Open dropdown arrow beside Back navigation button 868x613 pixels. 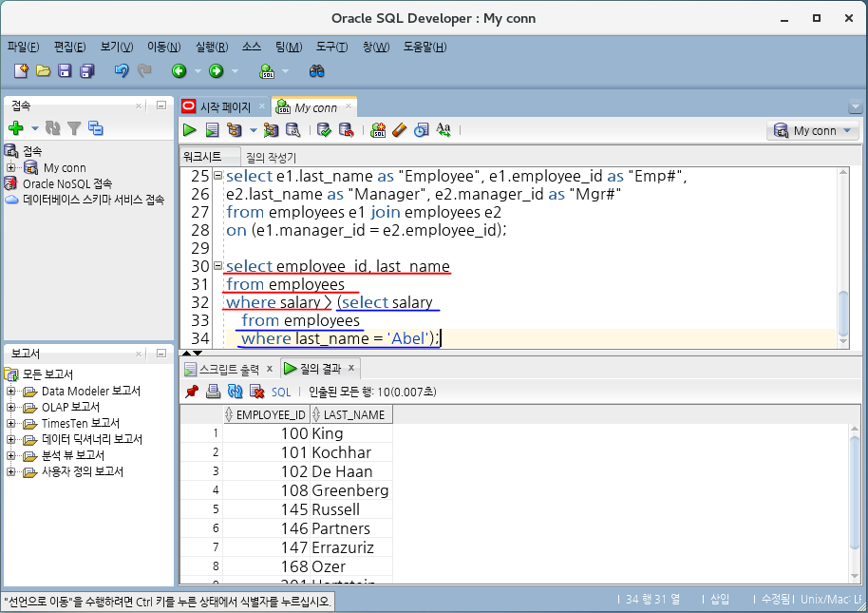click(x=198, y=71)
